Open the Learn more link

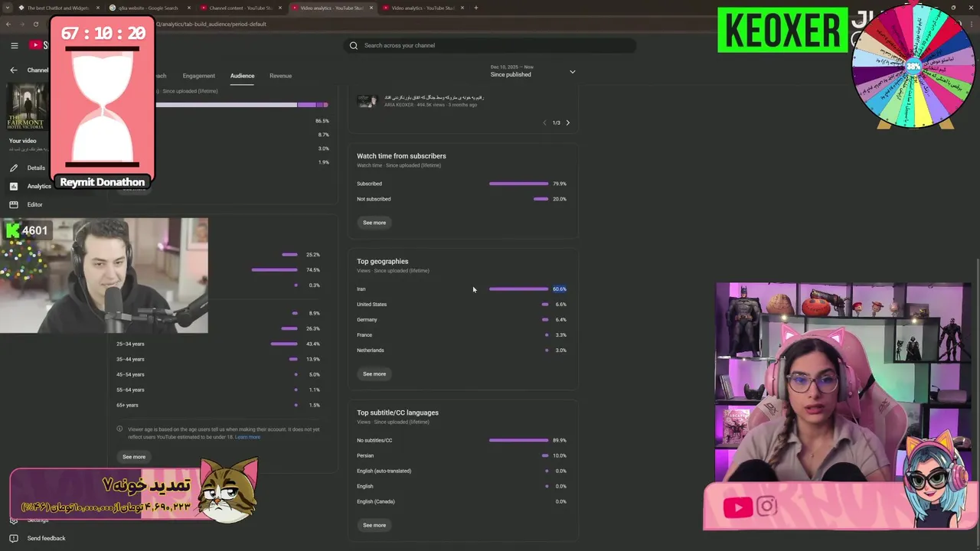247,437
